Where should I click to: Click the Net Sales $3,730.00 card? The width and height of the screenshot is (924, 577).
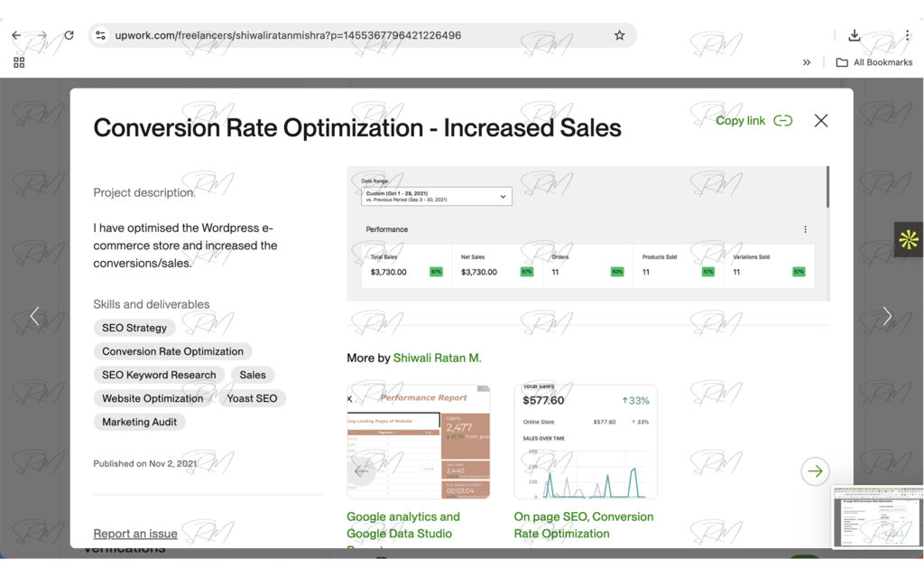(x=497, y=266)
